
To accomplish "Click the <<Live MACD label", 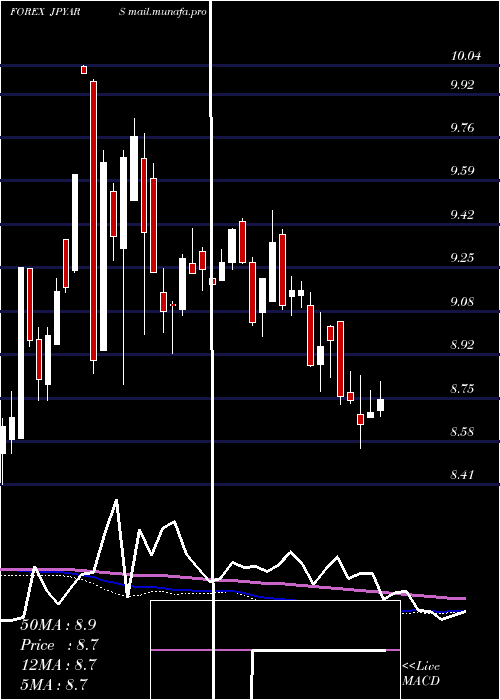I will 421,673.
